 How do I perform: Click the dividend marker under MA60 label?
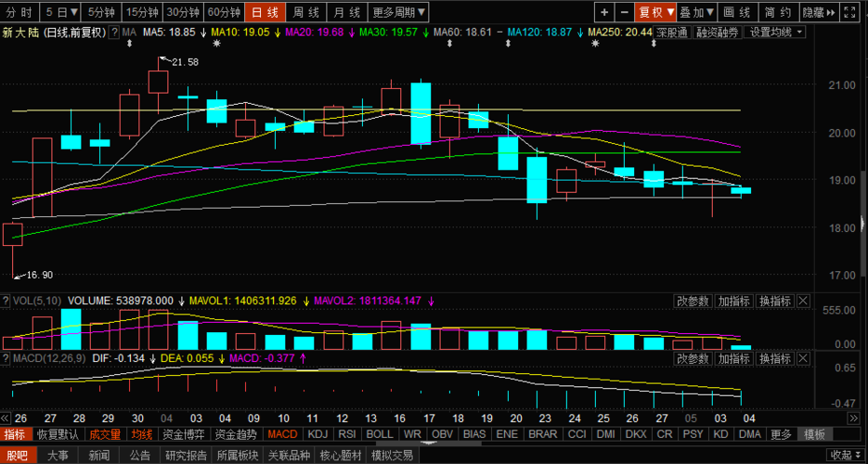coord(449,43)
